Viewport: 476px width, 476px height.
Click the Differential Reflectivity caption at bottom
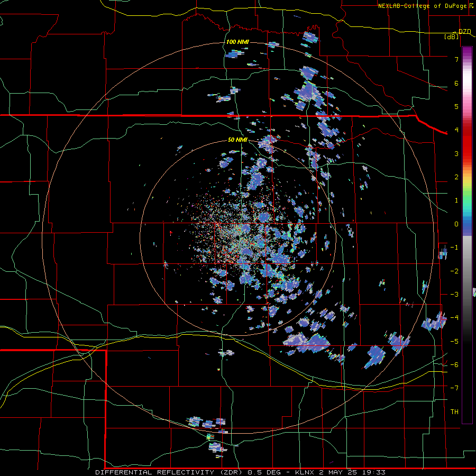click(x=240, y=472)
